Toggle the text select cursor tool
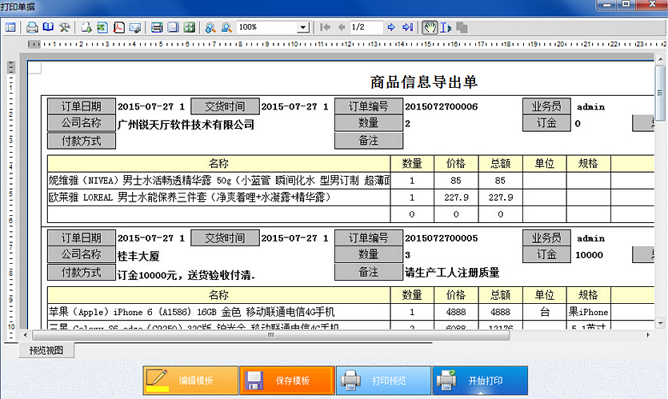Image resolution: width=668 pixels, height=399 pixels. (x=445, y=28)
